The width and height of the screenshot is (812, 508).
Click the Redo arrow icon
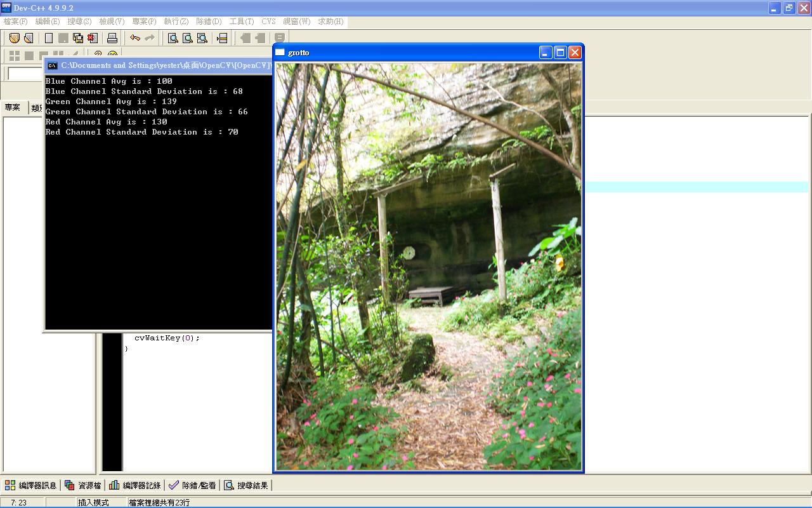pos(150,38)
